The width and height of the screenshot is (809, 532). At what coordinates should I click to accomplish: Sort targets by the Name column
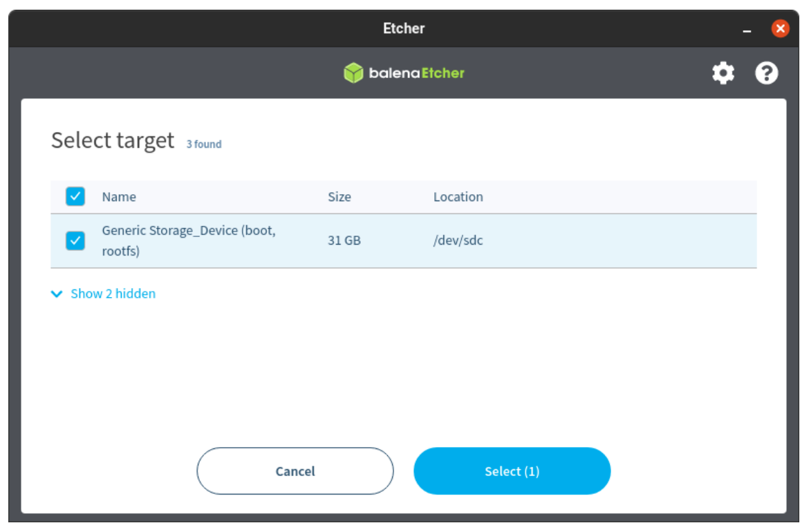click(x=119, y=197)
